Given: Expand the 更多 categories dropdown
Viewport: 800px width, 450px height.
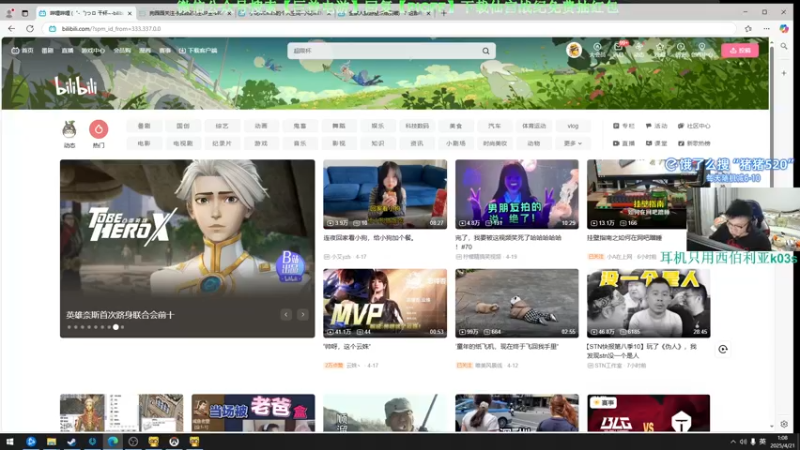Looking at the screenshot, I should click(573, 143).
